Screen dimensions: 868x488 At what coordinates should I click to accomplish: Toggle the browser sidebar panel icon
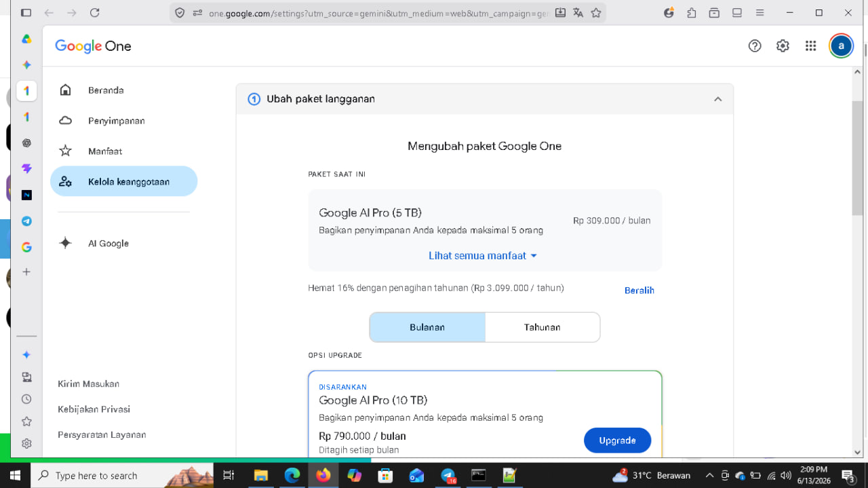(x=26, y=13)
